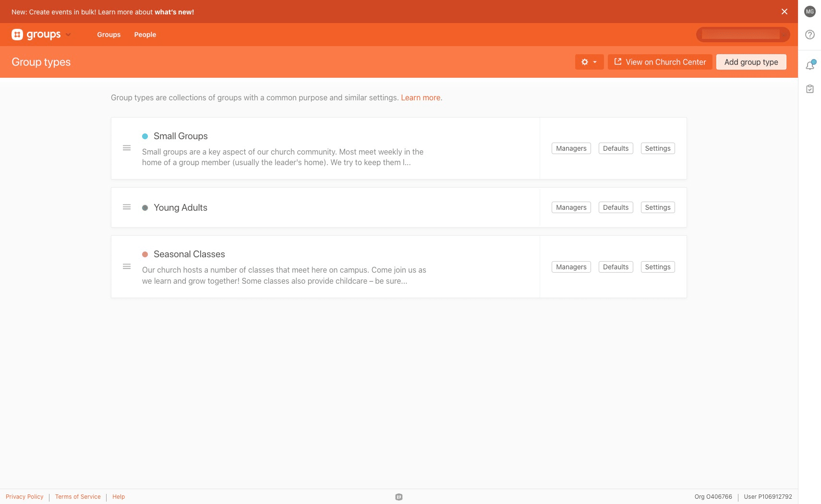Click the Small Groups description text
Image resolution: width=821 pixels, height=504 pixels.
(283, 157)
